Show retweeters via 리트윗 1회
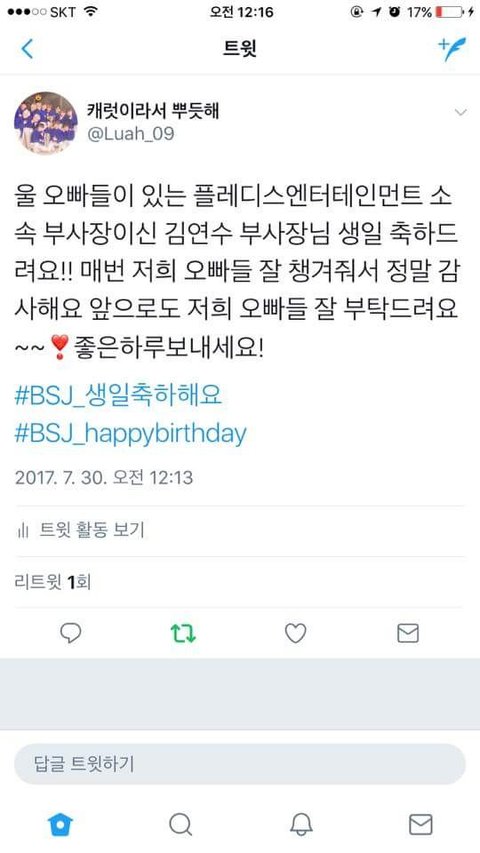 coord(52,582)
